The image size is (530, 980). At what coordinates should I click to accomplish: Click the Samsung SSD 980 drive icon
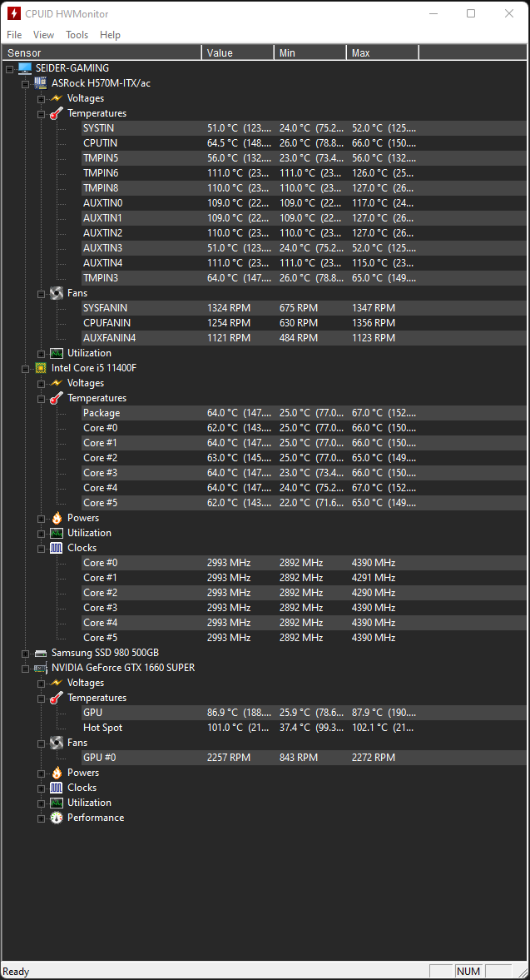pyautogui.click(x=41, y=653)
